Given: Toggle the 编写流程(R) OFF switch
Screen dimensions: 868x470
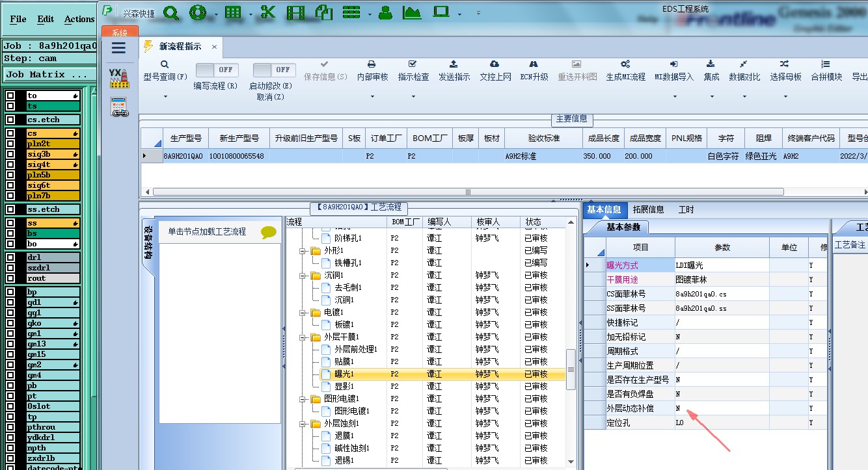Looking at the screenshot, I should pos(217,70).
